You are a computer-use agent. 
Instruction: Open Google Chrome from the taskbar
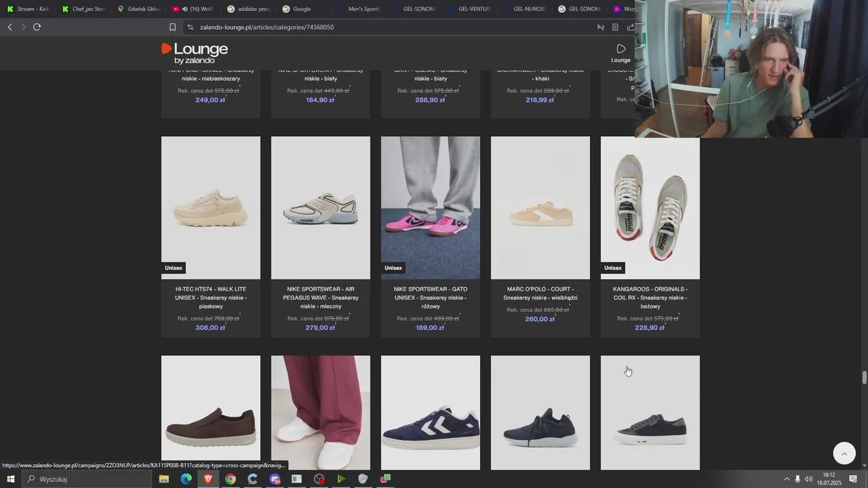(231, 479)
